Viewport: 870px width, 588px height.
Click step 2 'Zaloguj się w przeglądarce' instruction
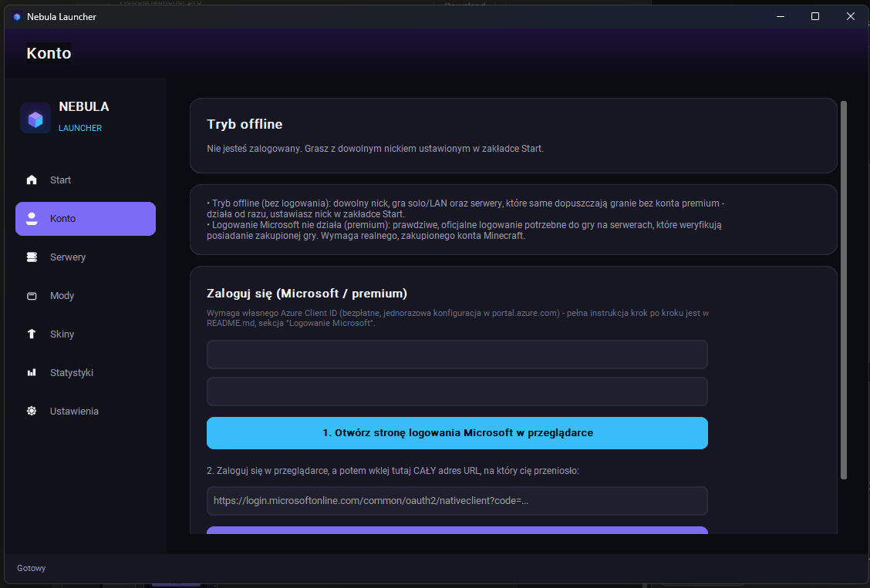(393, 471)
